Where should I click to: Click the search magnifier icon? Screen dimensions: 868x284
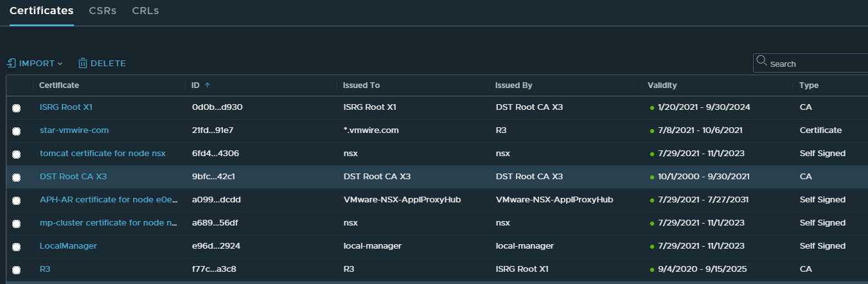(762, 62)
